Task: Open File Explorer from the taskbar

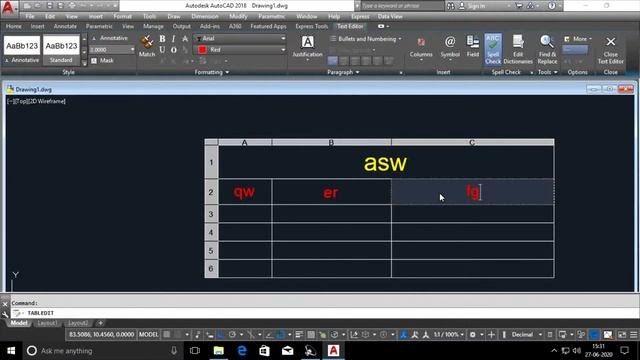Action: (x=218, y=351)
